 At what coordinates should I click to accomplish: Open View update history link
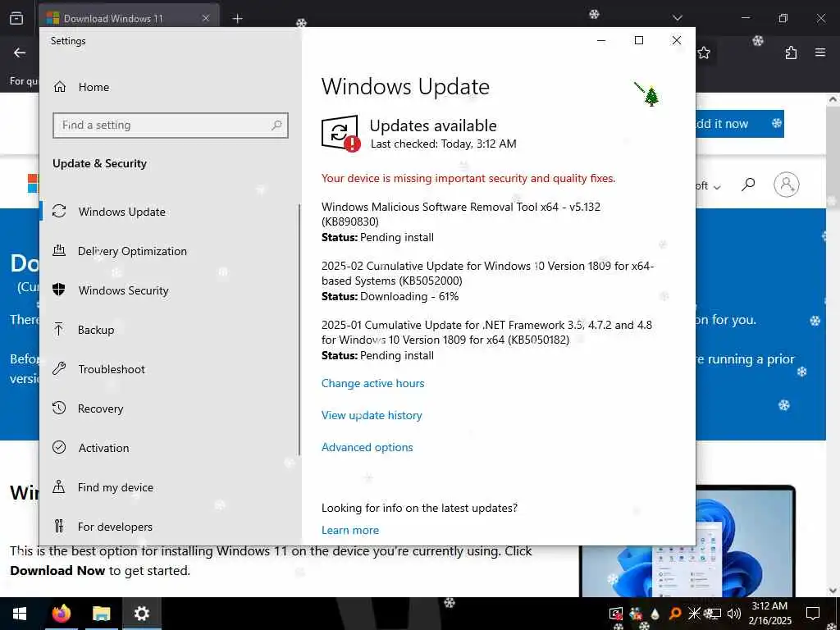click(x=372, y=415)
